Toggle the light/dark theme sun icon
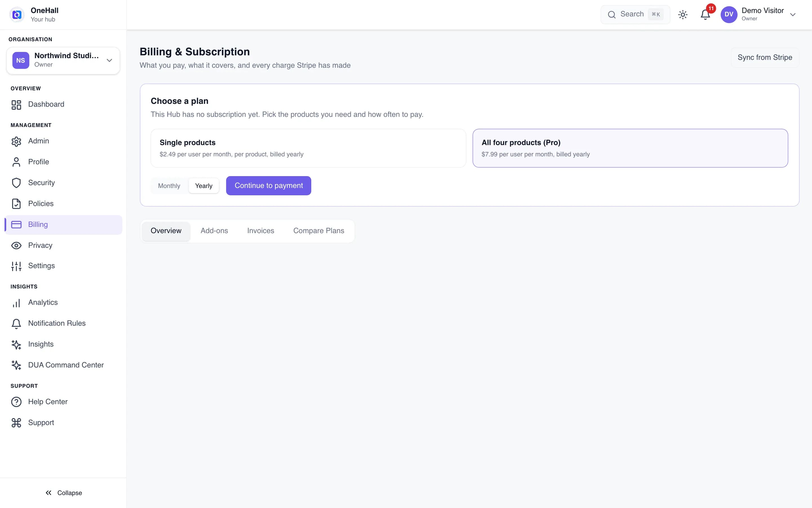Screen dimensions: 812x508 point(683,14)
